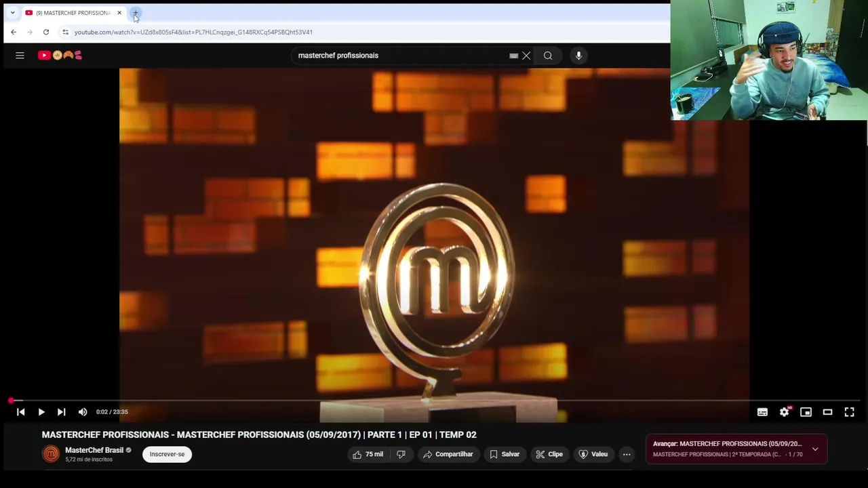Go back in browser history

tap(14, 32)
